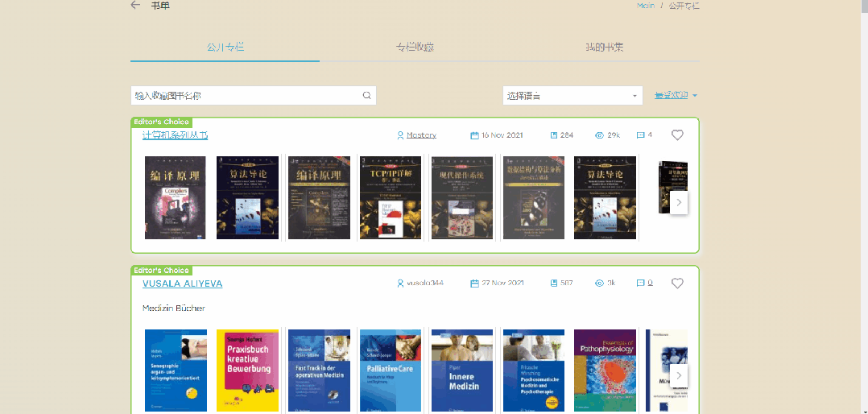Image resolution: width=868 pixels, height=414 pixels.
Task: Switch to the 专栏收藏 tab
Action: pyautogui.click(x=415, y=48)
